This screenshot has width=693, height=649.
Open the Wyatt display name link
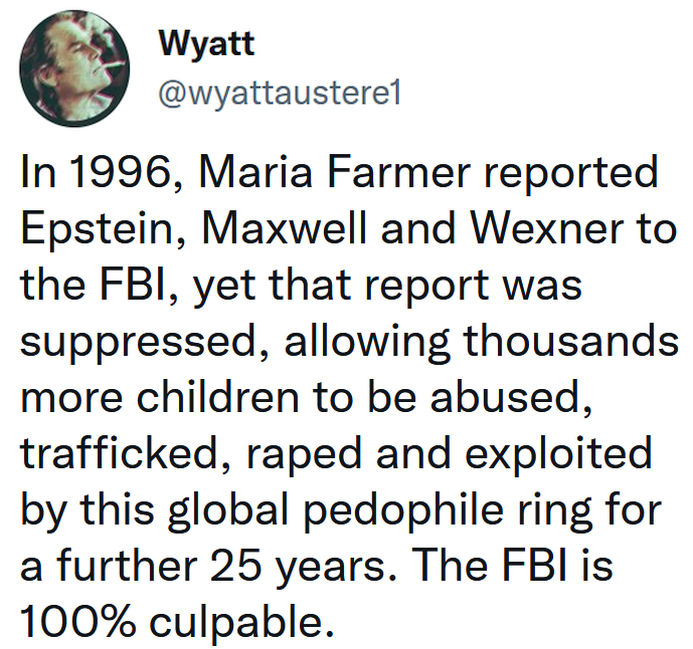(206, 44)
